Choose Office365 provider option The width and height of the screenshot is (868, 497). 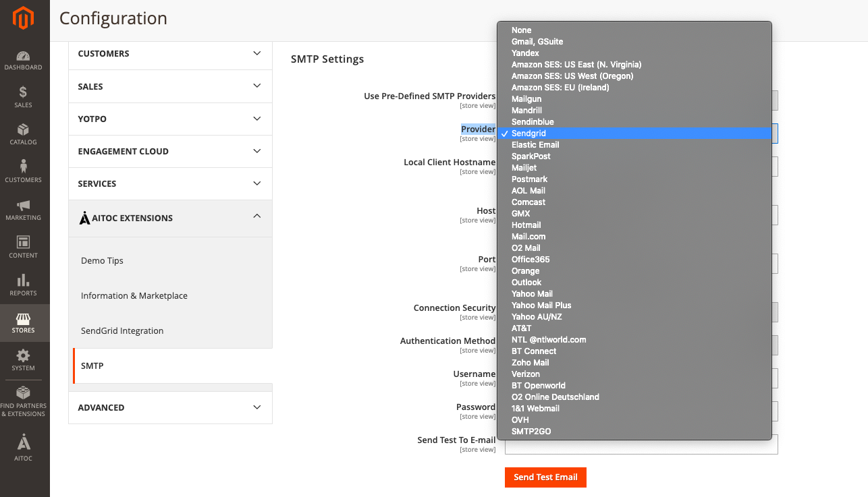coord(634,260)
